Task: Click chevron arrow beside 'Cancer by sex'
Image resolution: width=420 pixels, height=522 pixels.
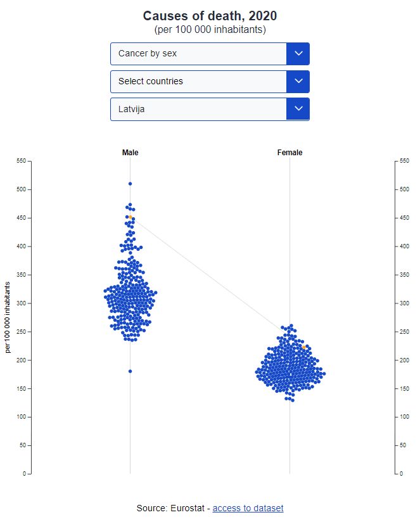Action: pyautogui.click(x=298, y=54)
